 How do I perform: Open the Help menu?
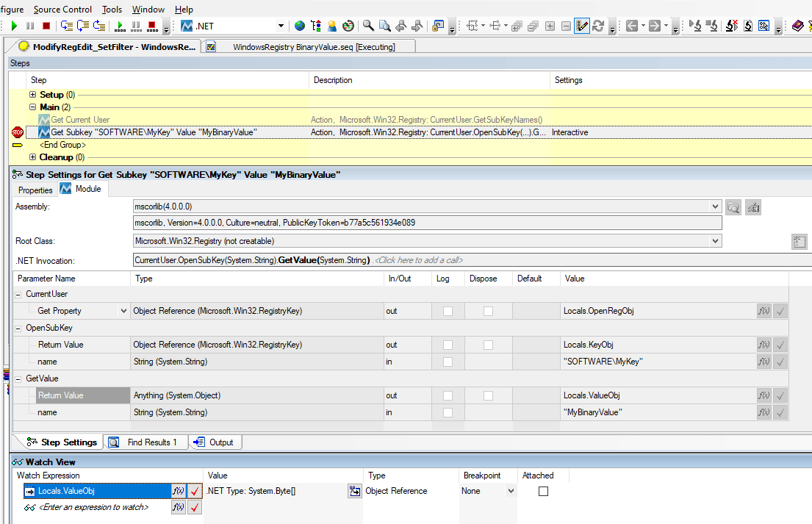pyautogui.click(x=184, y=10)
